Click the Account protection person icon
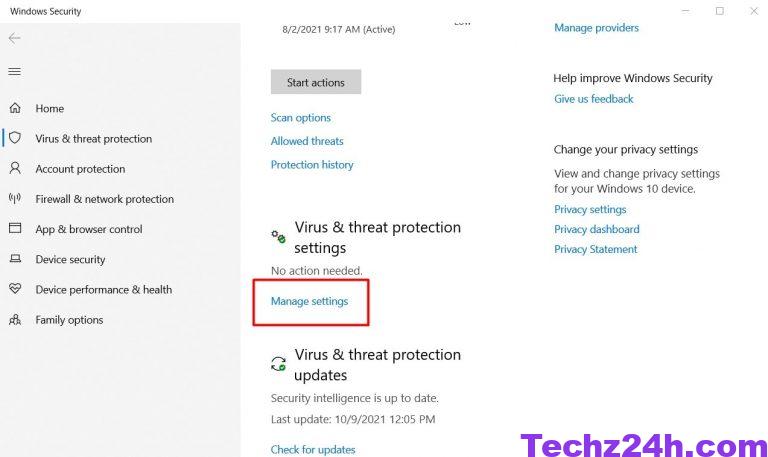768x457 pixels. pyautogui.click(x=15, y=168)
